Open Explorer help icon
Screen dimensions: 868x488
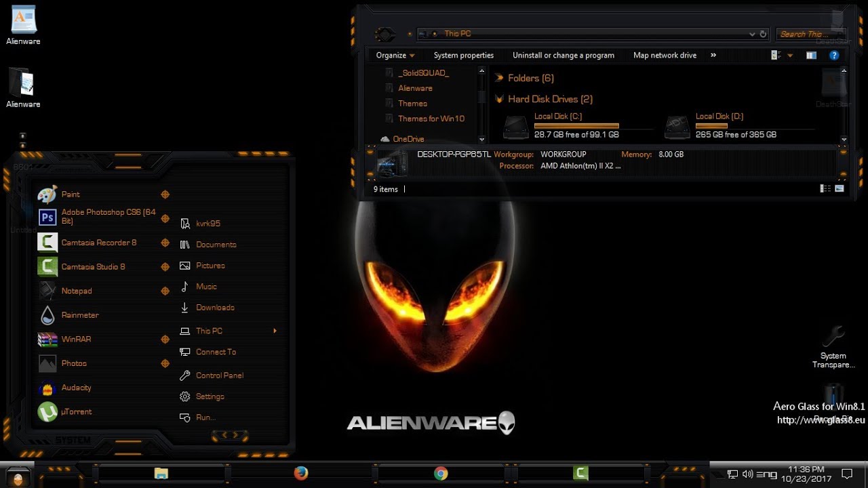835,56
